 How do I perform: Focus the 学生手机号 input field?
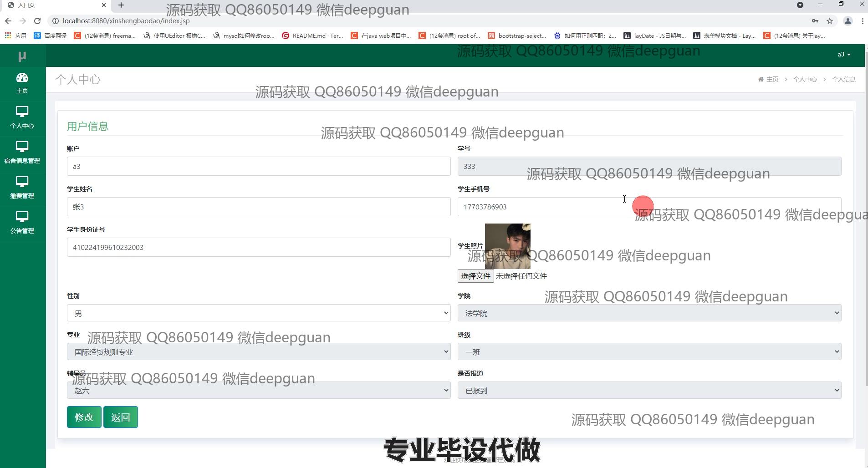649,207
